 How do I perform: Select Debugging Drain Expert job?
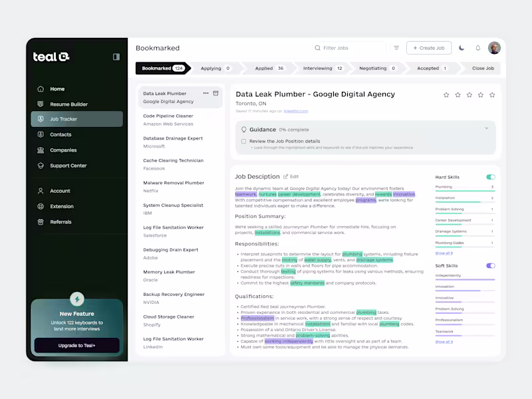tap(180, 253)
